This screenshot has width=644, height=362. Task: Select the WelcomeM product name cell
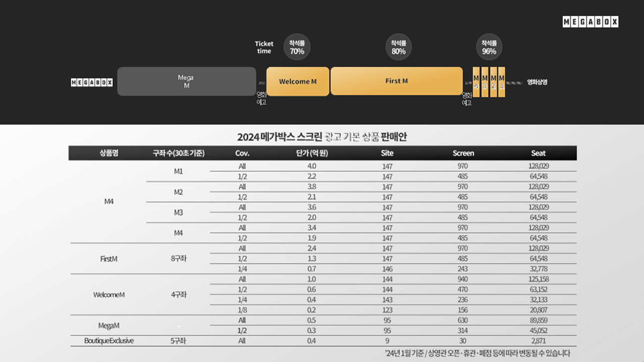point(108,295)
